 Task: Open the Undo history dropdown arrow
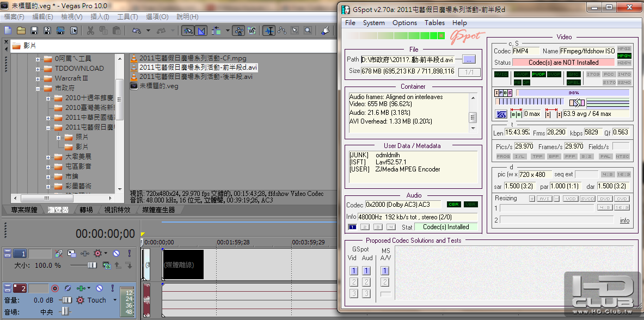point(148,30)
